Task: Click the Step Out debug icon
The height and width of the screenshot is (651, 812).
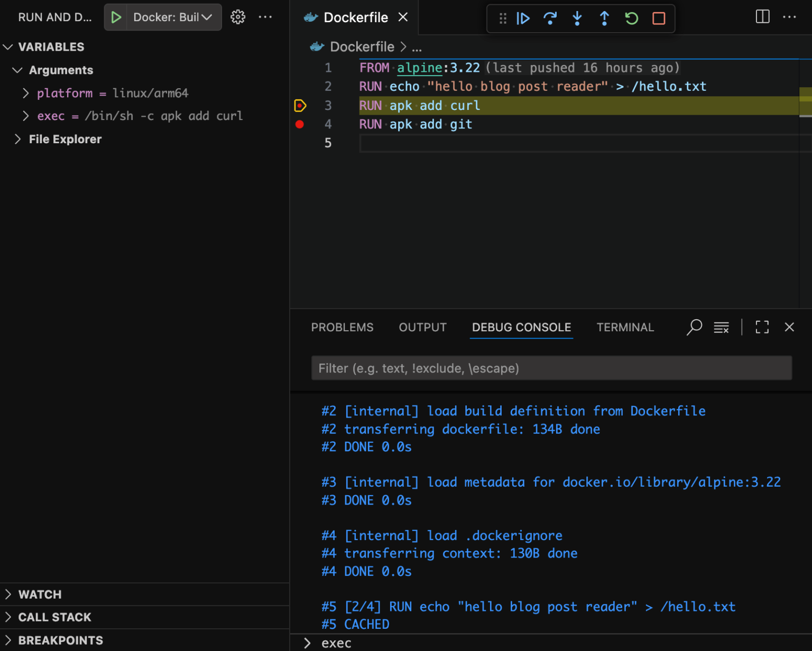Action: click(x=604, y=18)
